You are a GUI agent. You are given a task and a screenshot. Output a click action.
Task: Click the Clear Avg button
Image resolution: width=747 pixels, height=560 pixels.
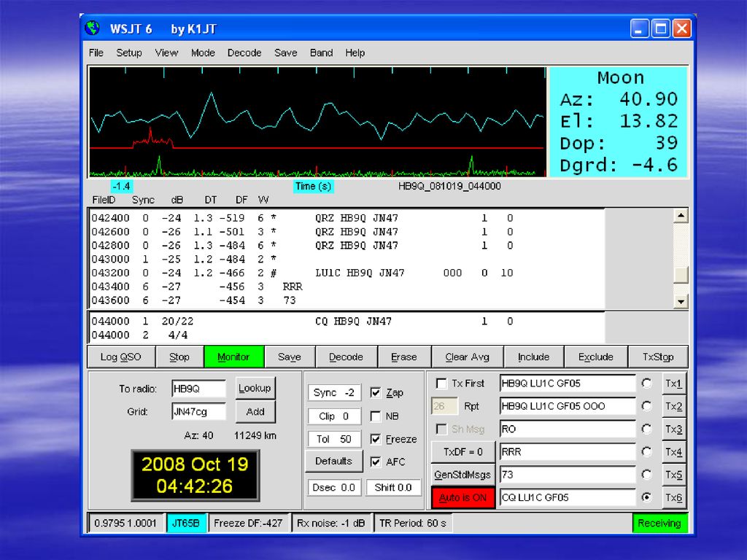coord(468,357)
